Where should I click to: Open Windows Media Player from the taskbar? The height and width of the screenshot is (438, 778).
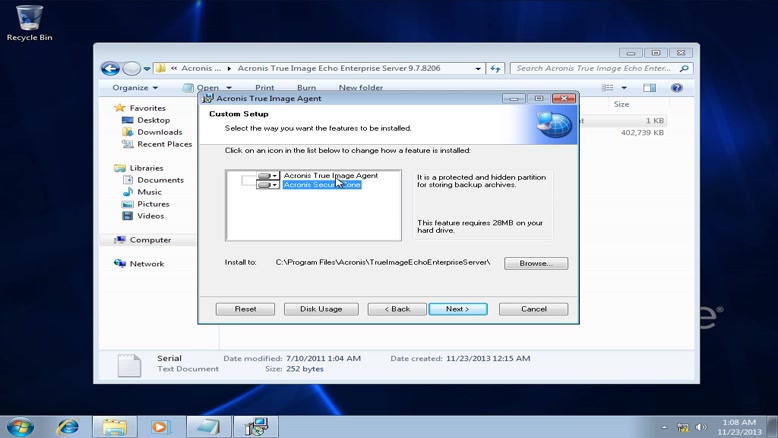(x=160, y=427)
